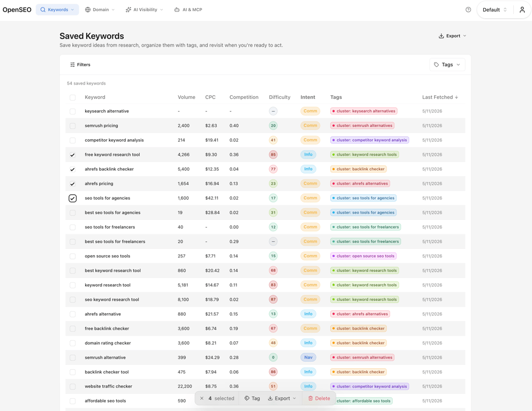The height and width of the screenshot is (411, 532).
Task: Dismiss selection with the X icon
Action: coord(202,398)
